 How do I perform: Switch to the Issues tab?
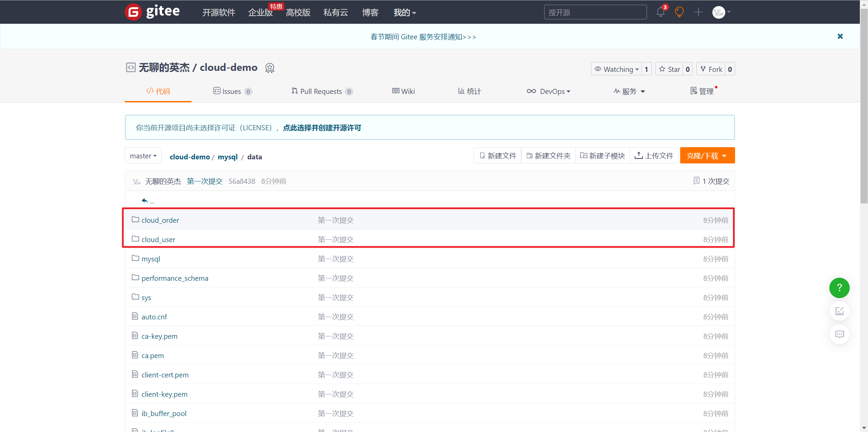[232, 91]
